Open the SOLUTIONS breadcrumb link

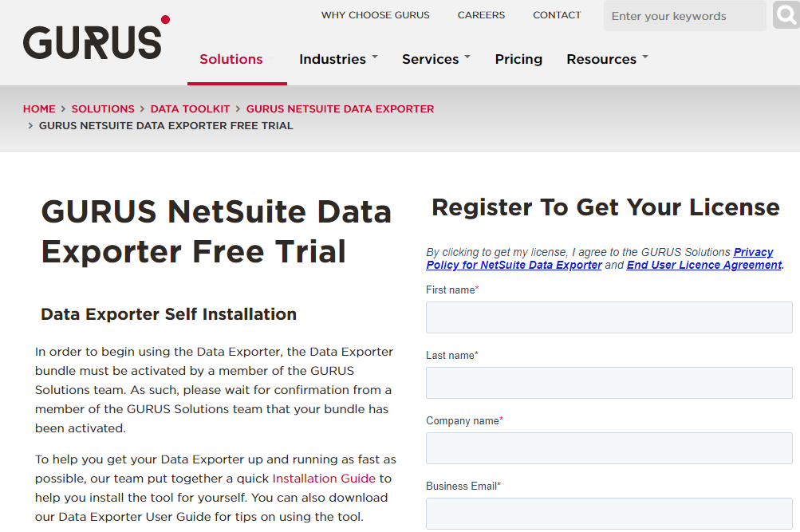pyautogui.click(x=103, y=108)
